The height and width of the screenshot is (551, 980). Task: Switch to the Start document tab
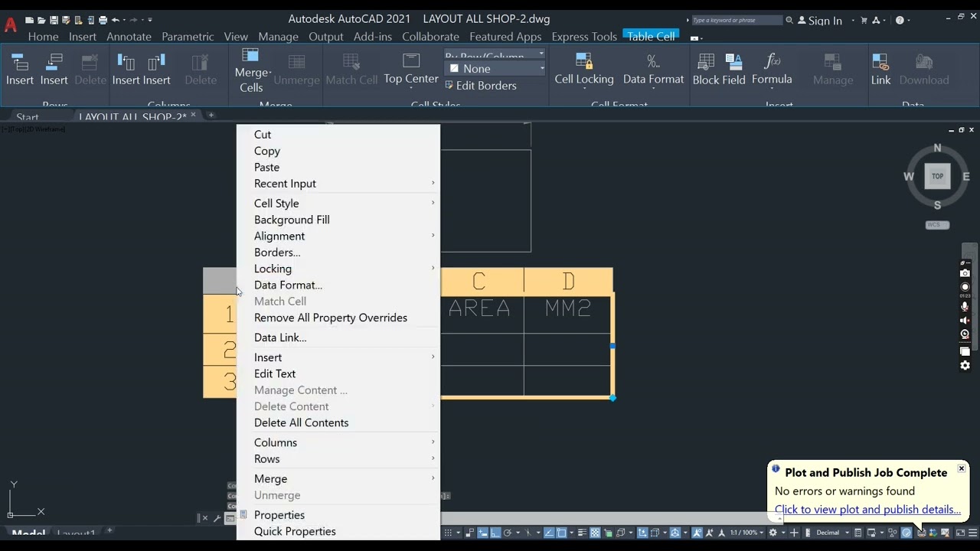click(28, 117)
